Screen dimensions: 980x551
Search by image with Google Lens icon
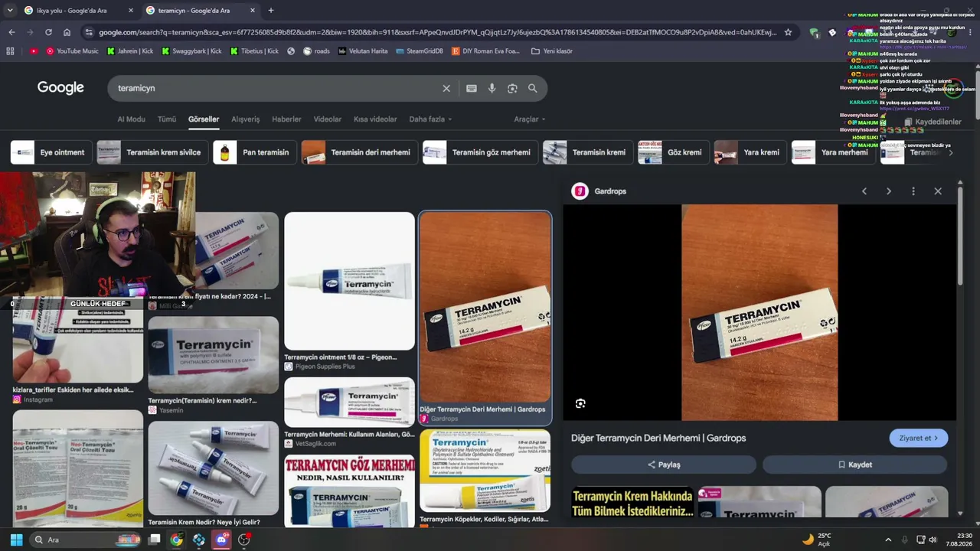pos(512,88)
